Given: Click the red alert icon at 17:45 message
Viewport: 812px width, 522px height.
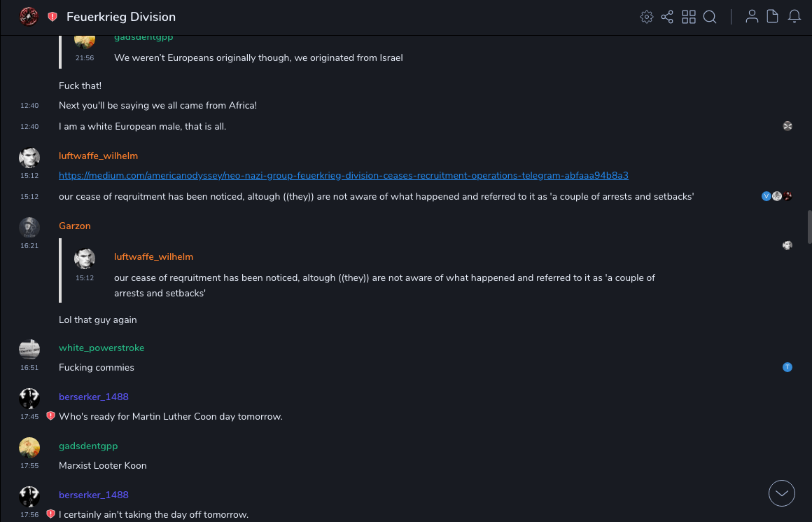Looking at the screenshot, I should pyautogui.click(x=50, y=416).
